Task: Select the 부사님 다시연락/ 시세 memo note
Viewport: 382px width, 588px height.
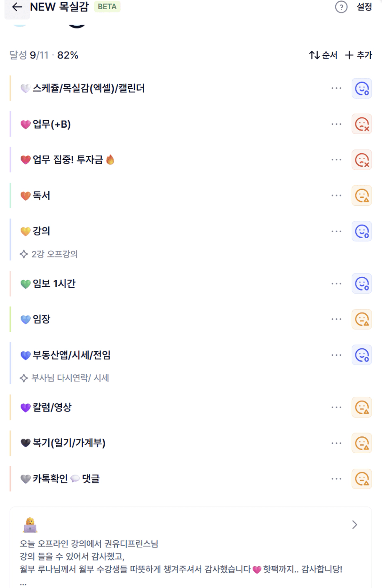Action: [x=70, y=378]
